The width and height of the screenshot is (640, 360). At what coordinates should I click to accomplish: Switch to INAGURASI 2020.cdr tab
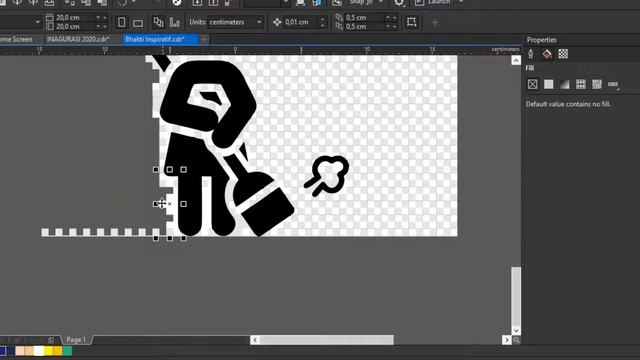click(78, 39)
